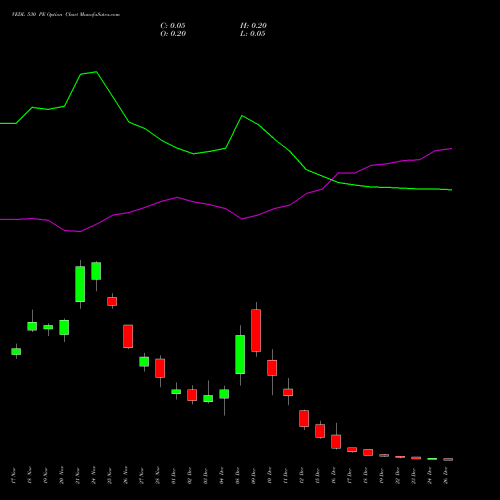Select the first green candlestick for 17 Nov

tap(16, 351)
